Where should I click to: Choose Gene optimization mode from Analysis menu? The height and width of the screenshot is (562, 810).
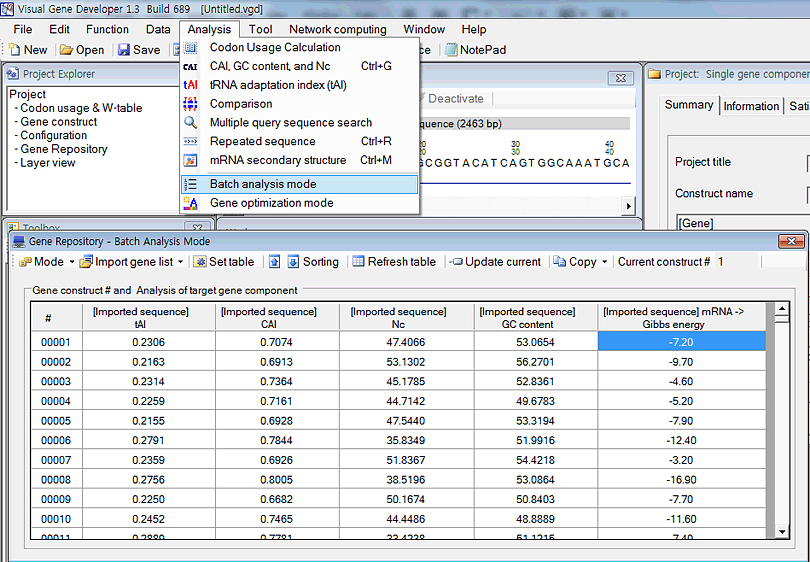click(x=271, y=203)
